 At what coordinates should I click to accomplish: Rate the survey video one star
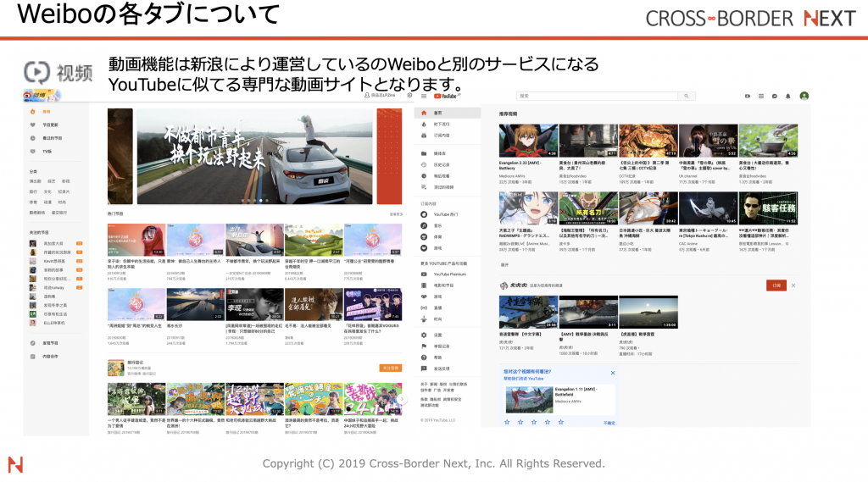(507, 422)
